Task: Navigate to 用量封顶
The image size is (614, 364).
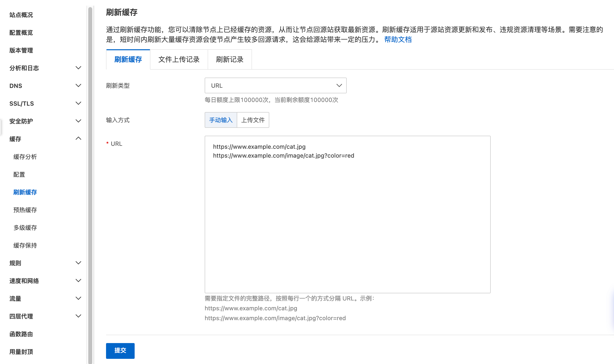Action: pos(21,352)
